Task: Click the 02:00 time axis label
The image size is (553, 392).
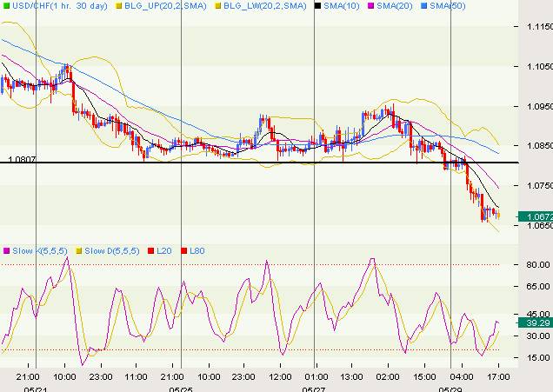Action: [388, 377]
